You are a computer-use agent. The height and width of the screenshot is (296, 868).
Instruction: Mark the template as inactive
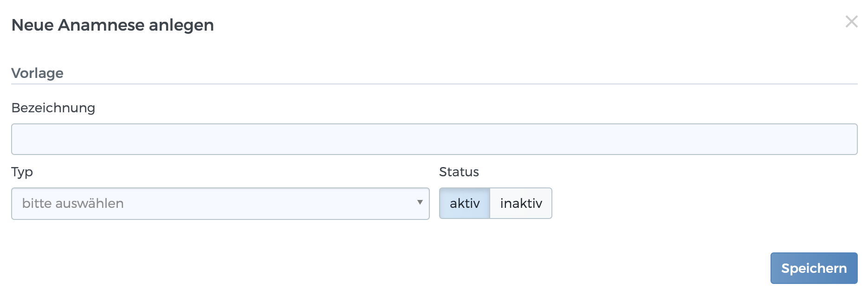pyautogui.click(x=521, y=204)
